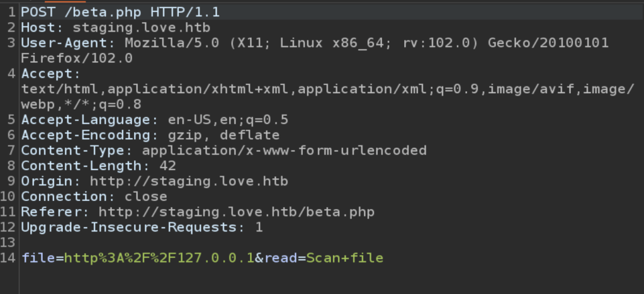Click the Accept header name on line 4
Image resolution: width=644 pixels, height=294 pixels.
(47, 74)
